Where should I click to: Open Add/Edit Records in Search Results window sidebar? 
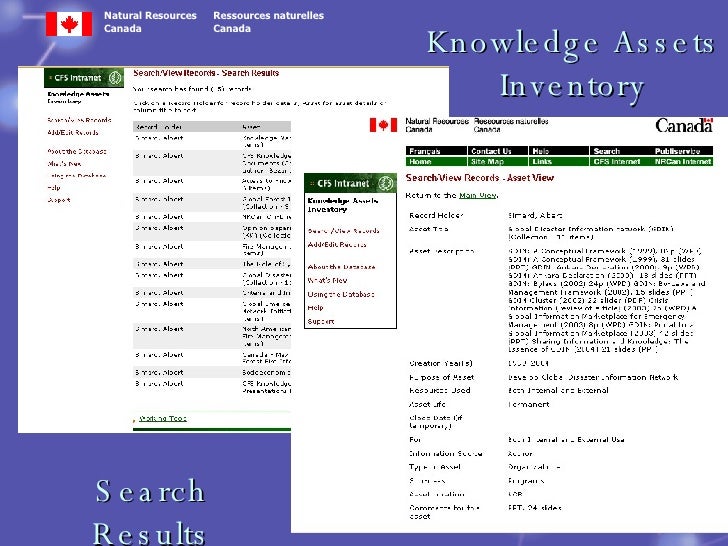pos(72,132)
